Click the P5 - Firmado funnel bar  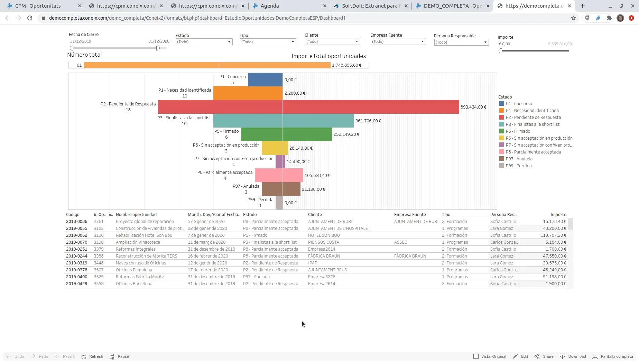coord(286,134)
